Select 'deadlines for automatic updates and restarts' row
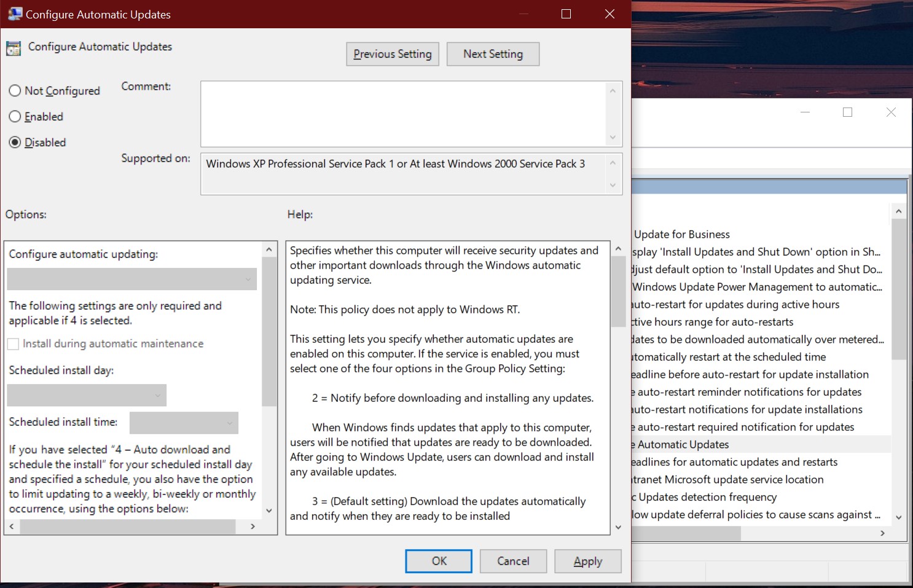 [735, 462]
